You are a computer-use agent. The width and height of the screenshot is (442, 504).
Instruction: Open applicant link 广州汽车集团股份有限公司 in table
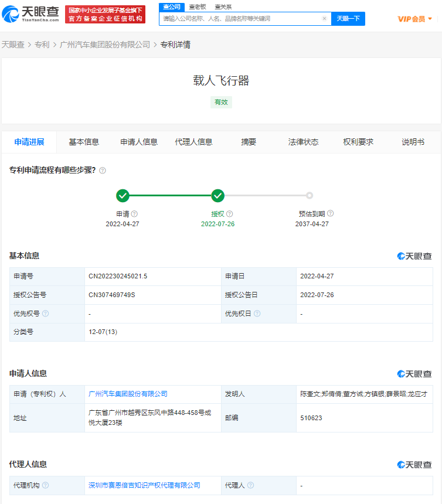(x=128, y=394)
